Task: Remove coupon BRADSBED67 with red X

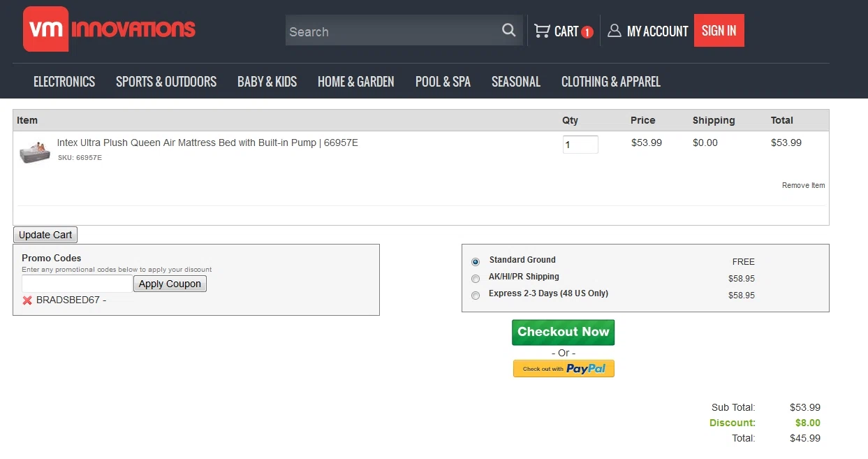Action: [27, 300]
